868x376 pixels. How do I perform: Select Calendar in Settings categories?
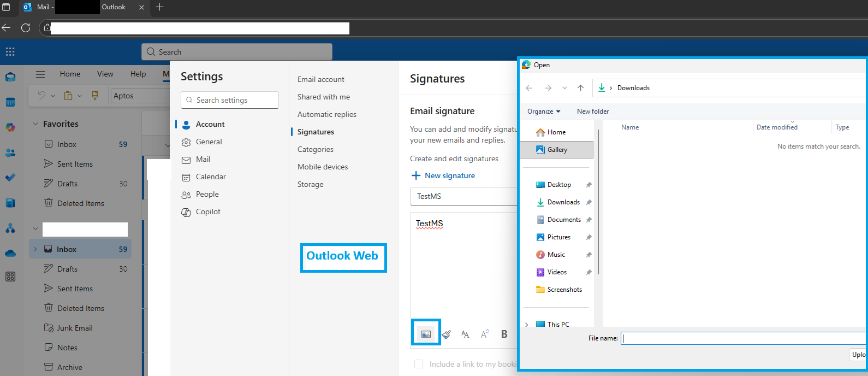211,177
